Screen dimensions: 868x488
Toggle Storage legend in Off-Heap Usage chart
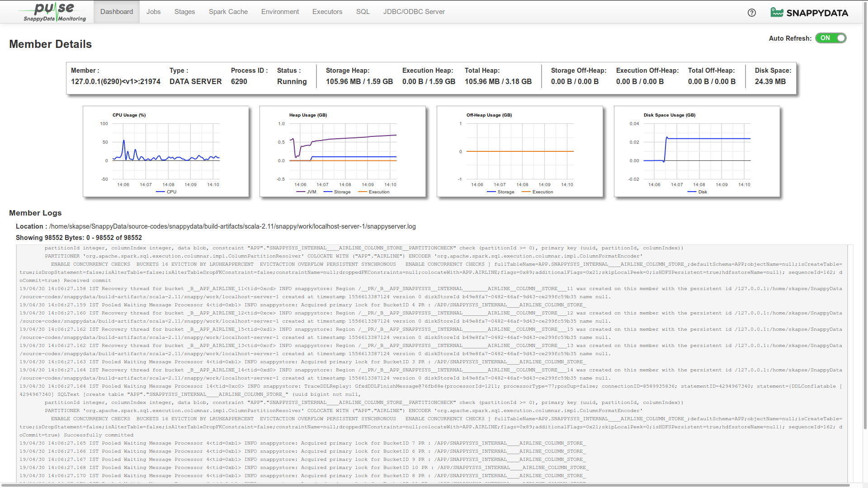point(501,192)
